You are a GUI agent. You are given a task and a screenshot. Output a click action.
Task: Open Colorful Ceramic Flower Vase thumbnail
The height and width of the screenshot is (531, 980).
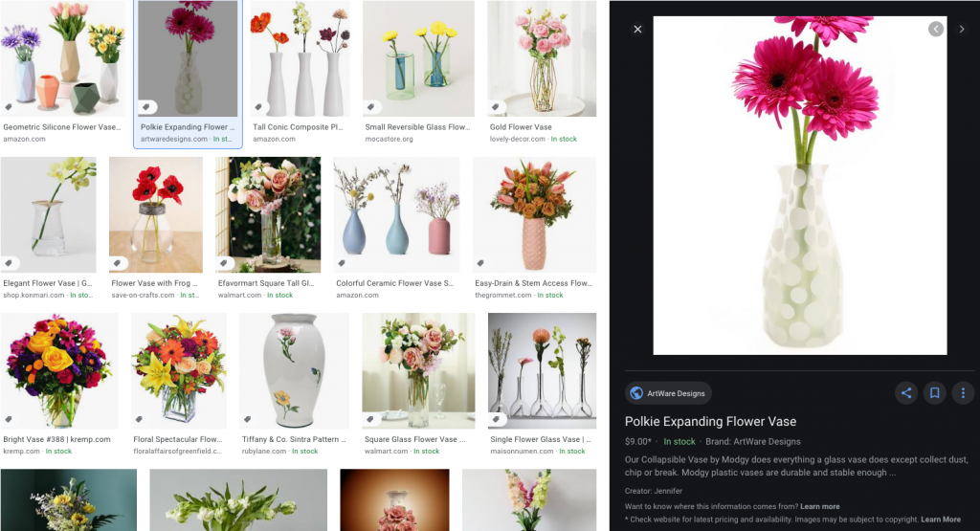pos(396,214)
